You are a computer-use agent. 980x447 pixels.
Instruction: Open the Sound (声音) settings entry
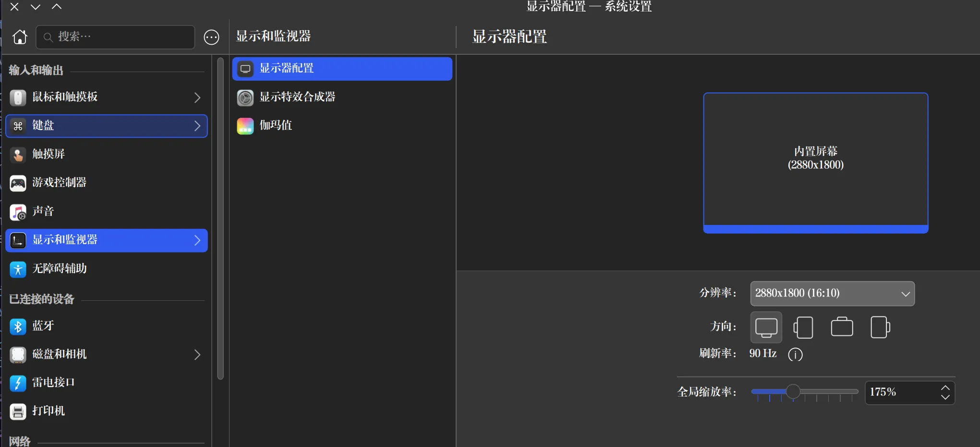(x=43, y=211)
